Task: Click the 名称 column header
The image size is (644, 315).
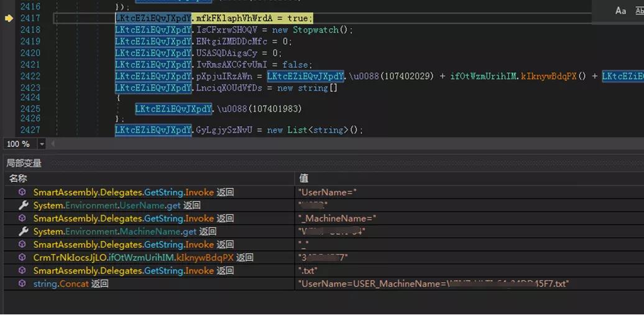Action: click(x=18, y=179)
